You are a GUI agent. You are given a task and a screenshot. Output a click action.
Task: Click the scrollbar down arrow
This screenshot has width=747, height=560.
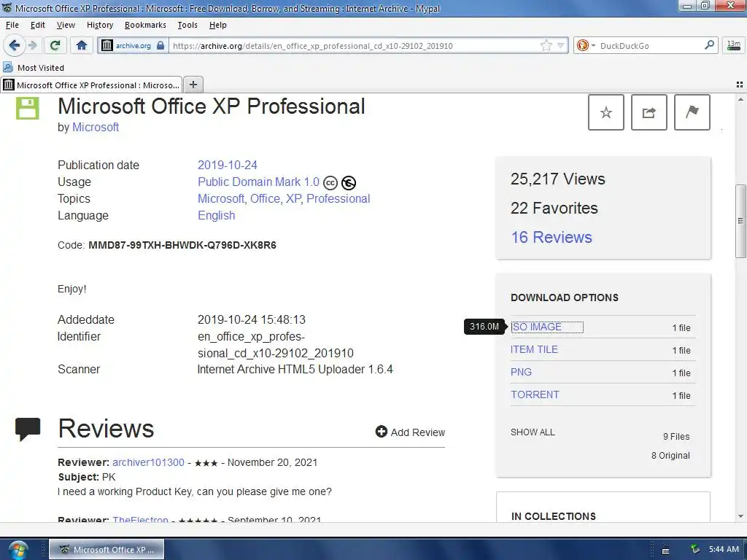point(740,516)
